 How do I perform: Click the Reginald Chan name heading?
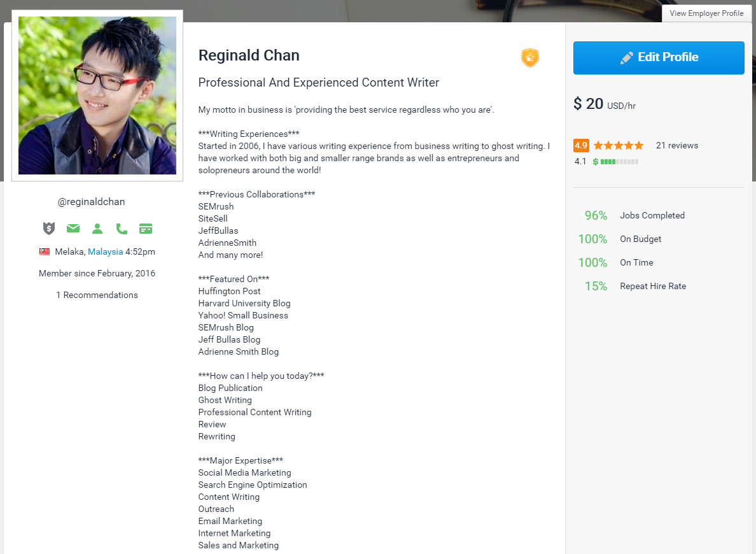(x=249, y=55)
